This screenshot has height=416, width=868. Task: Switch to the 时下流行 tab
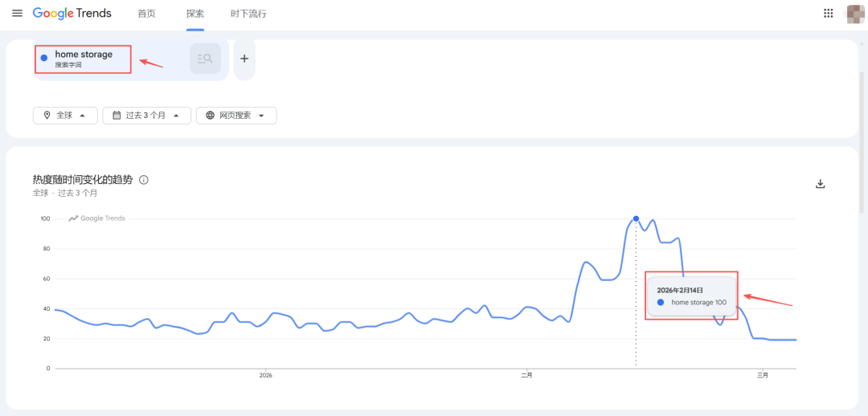[x=248, y=14]
